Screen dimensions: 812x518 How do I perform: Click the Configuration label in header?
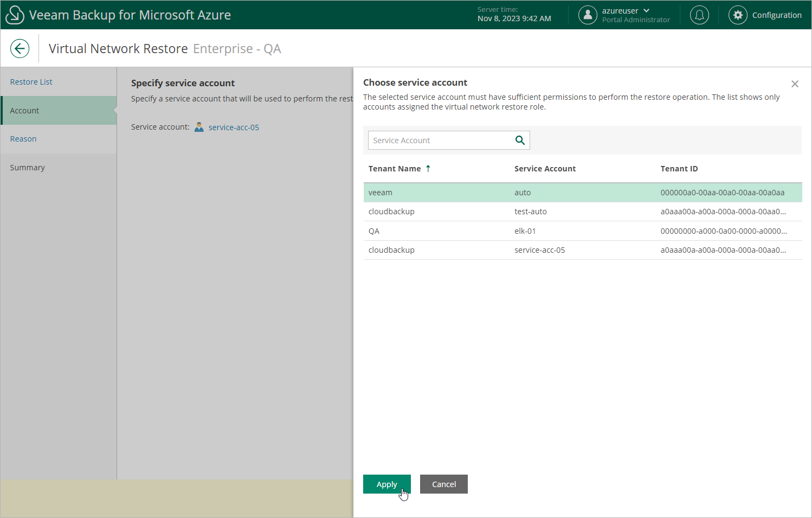(x=777, y=15)
